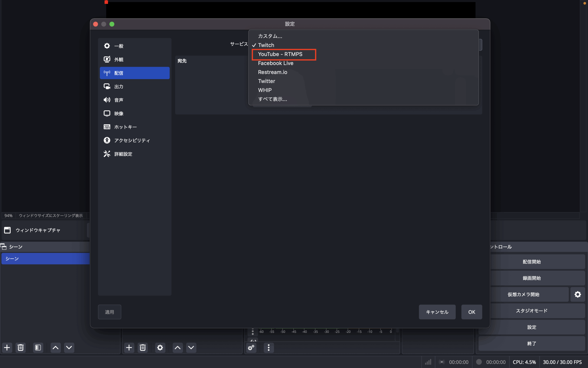Image resolution: width=588 pixels, height=368 pixels.
Task: Click 録画開始 to start recording
Action: pos(532,278)
